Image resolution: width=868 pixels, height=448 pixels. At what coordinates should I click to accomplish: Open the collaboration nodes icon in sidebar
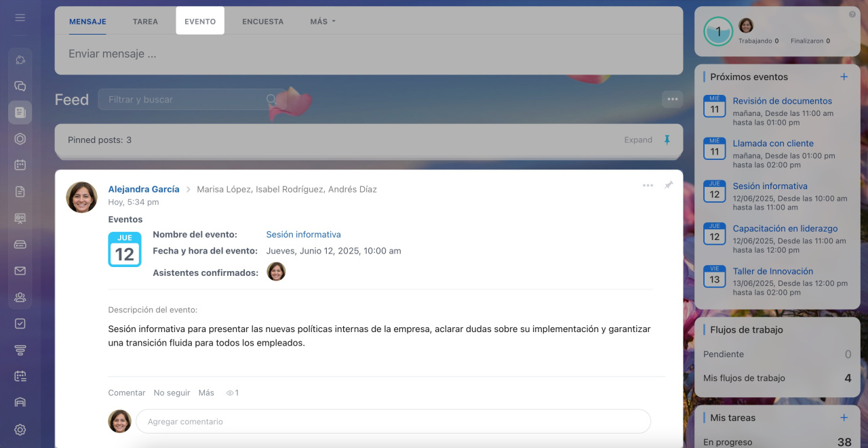click(20, 60)
